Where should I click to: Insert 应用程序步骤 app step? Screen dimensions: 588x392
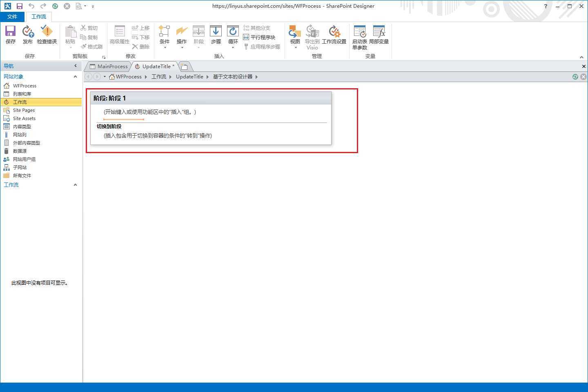pyautogui.click(x=262, y=47)
